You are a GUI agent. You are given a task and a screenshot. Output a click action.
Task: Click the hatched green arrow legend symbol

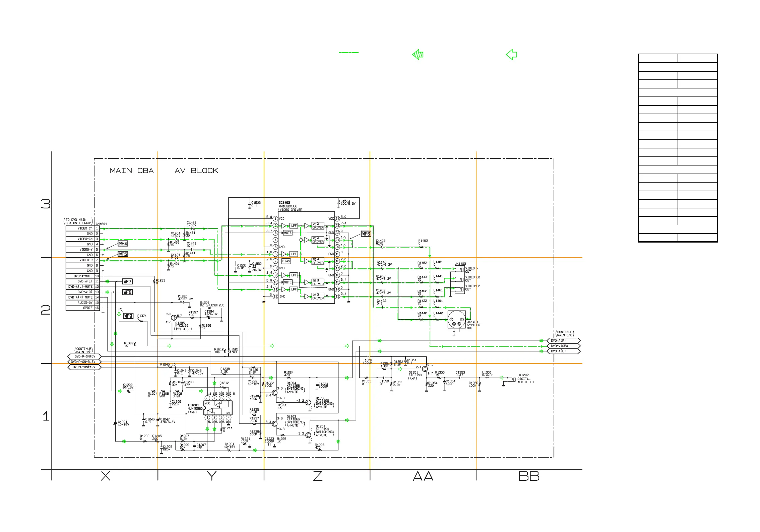point(418,55)
